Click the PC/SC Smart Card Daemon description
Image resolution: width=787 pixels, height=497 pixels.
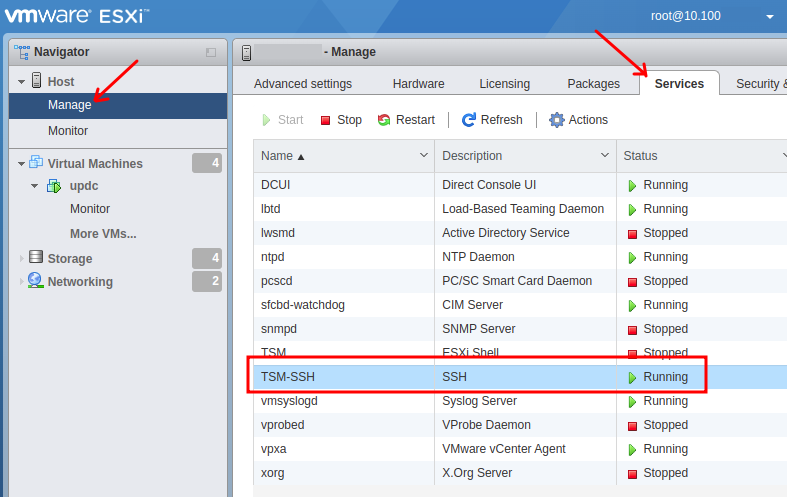coord(517,281)
